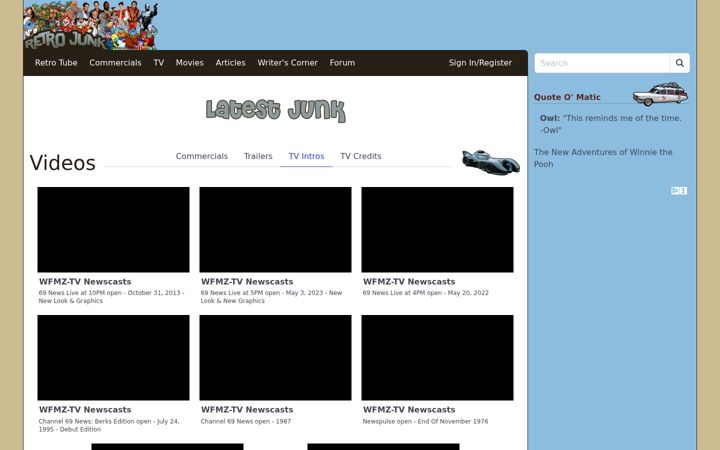
Task: Play the October 31, 2013 10PM open video thumbnail
Action: pyautogui.click(x=113, y=230)
